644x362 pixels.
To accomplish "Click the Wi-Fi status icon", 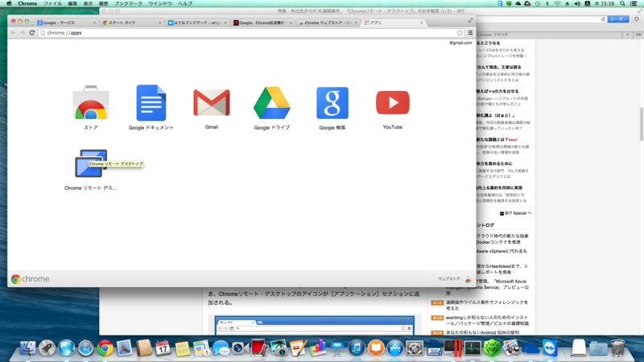I will (x=557, y=3).
